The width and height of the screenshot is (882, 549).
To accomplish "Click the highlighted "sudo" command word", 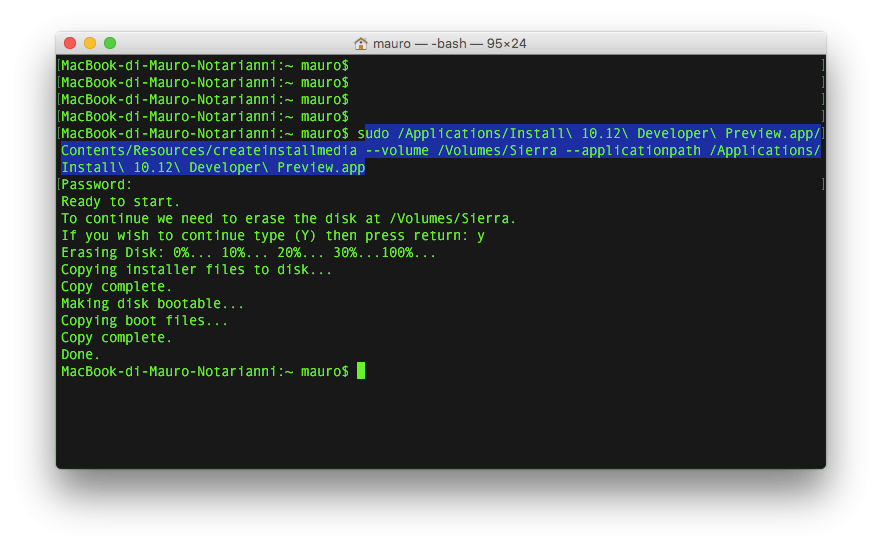I will pos(373,133).
